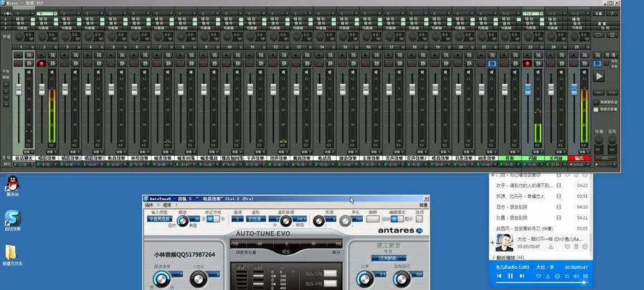Open the (没有新音) dropdown in AutoTune
The image size is (644, 290).
(x=389, y=258)
